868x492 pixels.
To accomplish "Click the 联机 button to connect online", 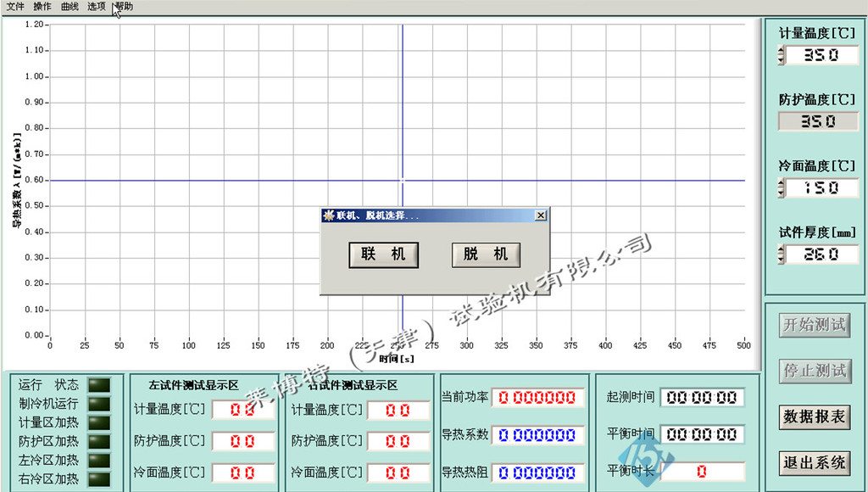I will point(384,255).
